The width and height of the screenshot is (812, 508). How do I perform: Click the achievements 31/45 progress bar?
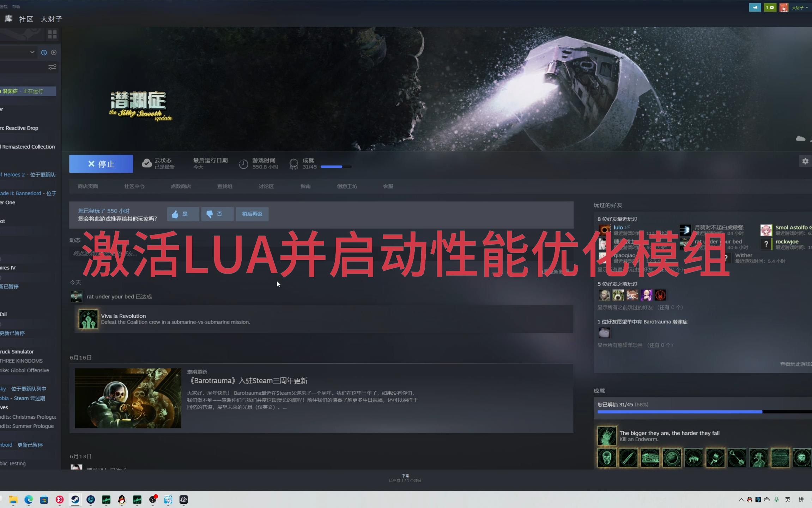point(336,167)
